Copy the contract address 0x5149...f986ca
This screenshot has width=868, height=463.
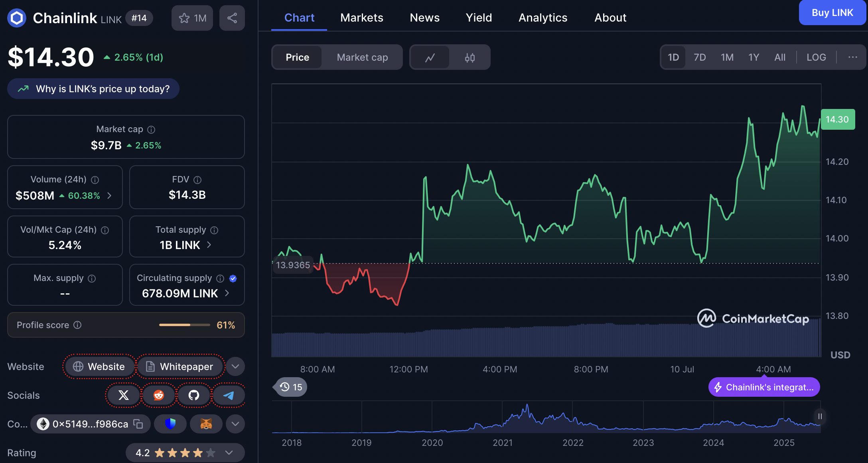pyautogui.click(x=138, y=424)
